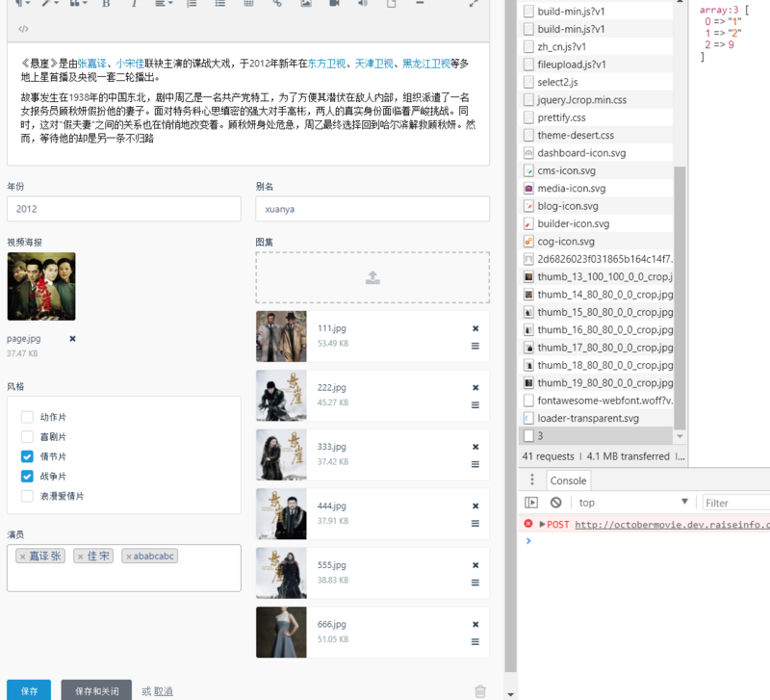Image resolution: width=770 pixels, height=700 pixels.
Task: Show the console sidebar panel icon
Action: click(531, 503)
